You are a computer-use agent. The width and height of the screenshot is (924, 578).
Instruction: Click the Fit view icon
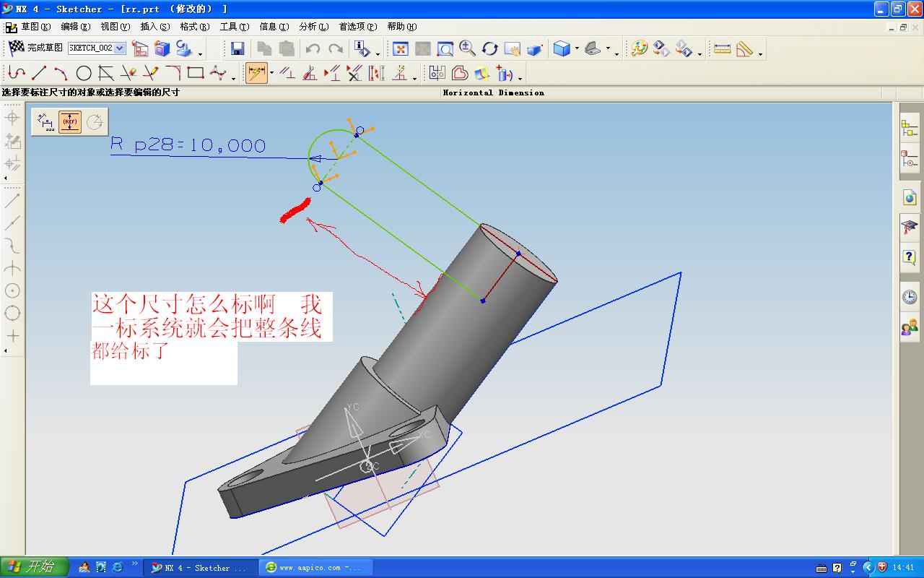click(x=401, y=49)
